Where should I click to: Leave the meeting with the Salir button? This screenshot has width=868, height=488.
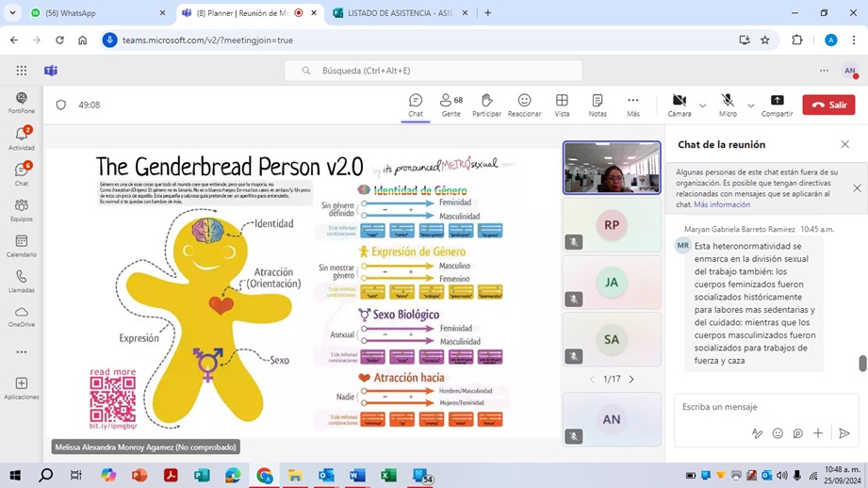tap(828, 105)
